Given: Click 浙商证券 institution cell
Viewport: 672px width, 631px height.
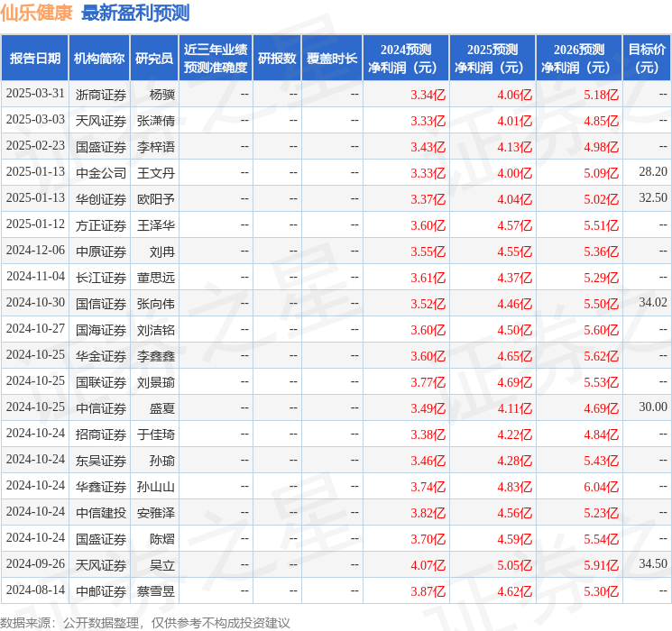Looking at the screenshot, I should (x=101, y=95).
